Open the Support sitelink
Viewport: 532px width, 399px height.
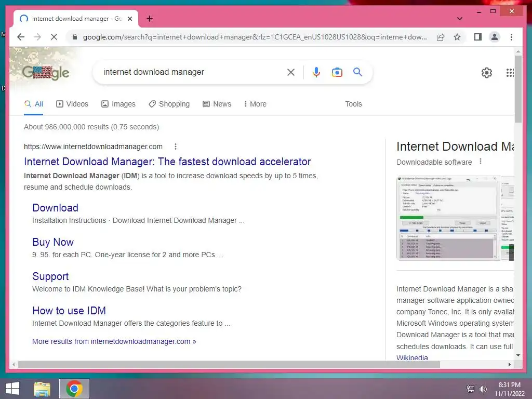[x=50, y=276]
